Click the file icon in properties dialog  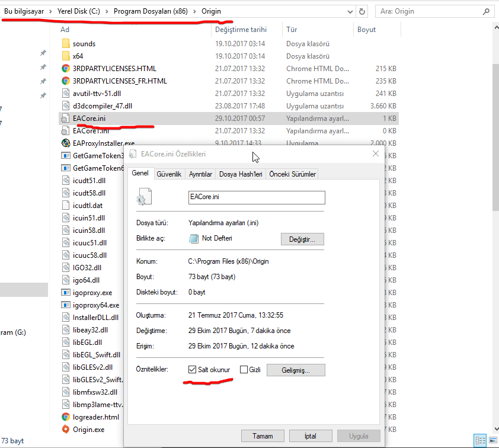[144, 197]
